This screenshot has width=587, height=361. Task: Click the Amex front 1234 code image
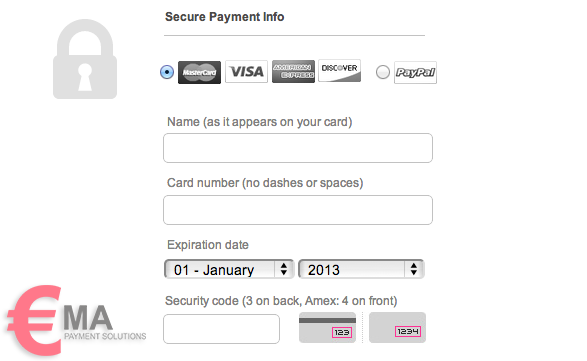[x=397, y=328]
